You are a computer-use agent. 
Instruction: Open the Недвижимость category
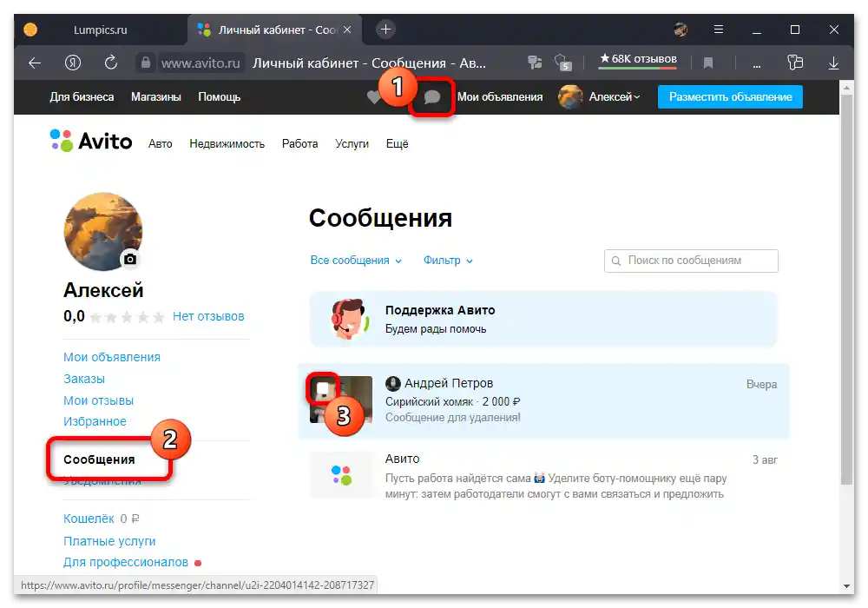coord(227,144)
